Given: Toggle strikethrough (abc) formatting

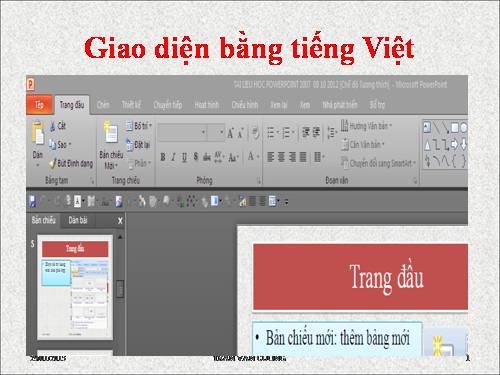Looking at the screenshot, I should coord(207,157).
